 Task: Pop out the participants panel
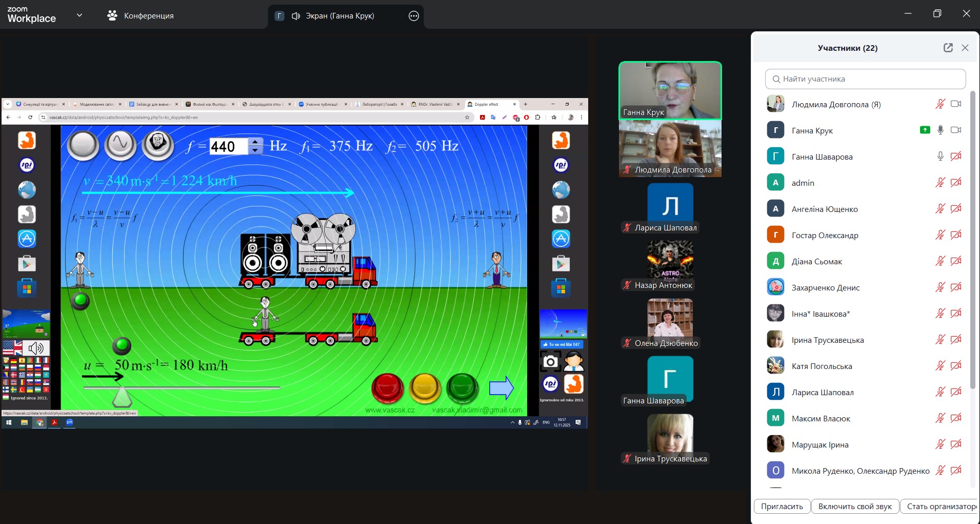pyautogui.click(x=948, y=48)
